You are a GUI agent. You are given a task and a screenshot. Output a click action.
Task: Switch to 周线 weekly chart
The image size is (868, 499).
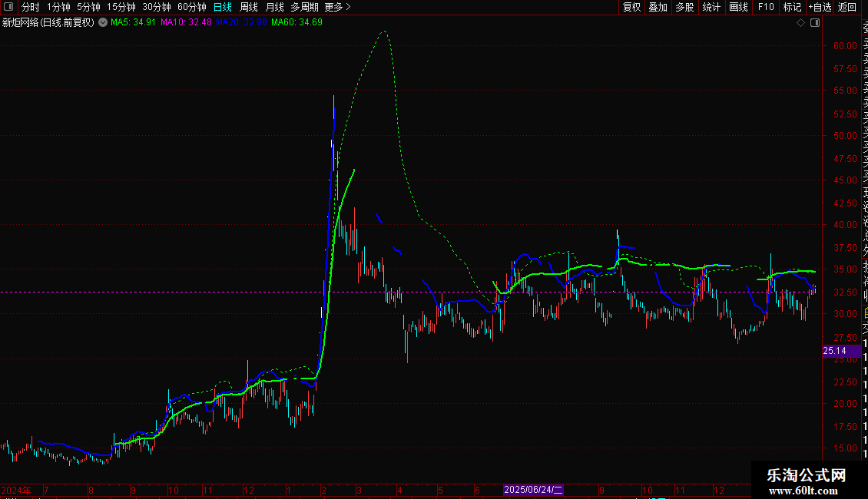pyautogui.click(x=249, y=7)
